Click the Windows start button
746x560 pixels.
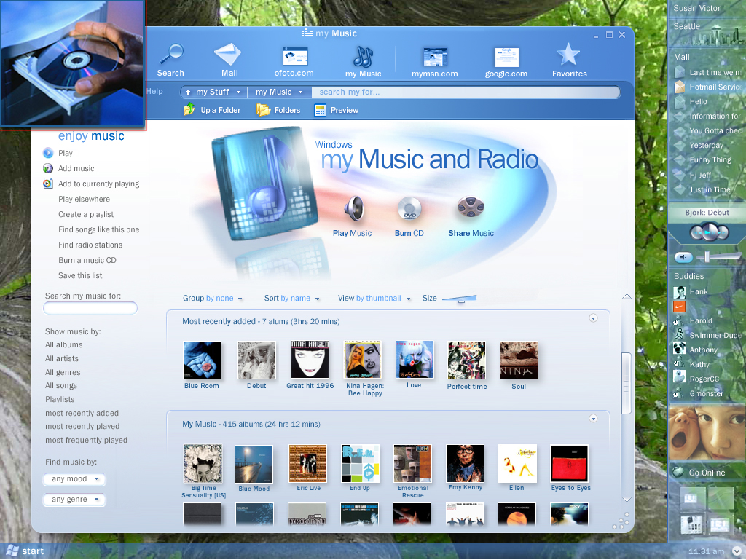click(25, 551)
